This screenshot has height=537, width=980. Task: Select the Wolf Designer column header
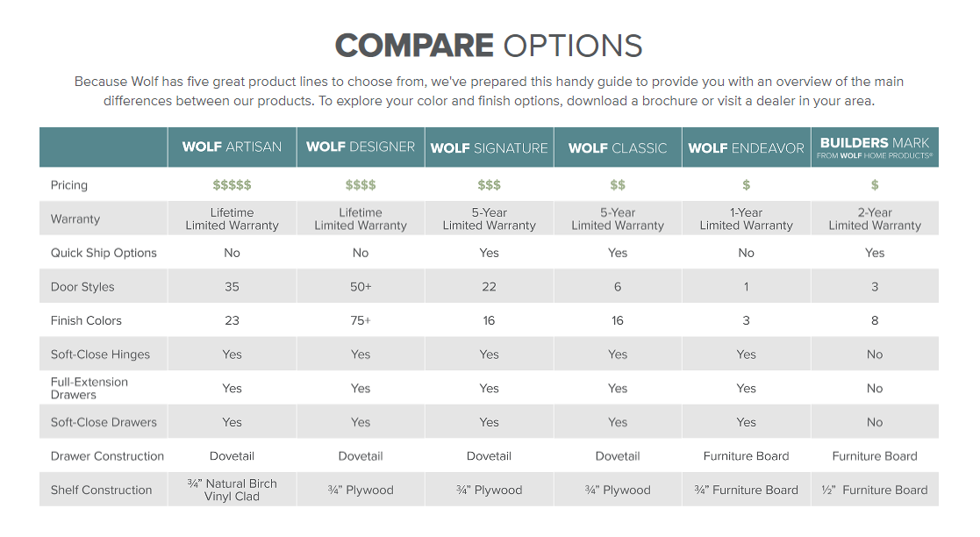tap(361, 147)
